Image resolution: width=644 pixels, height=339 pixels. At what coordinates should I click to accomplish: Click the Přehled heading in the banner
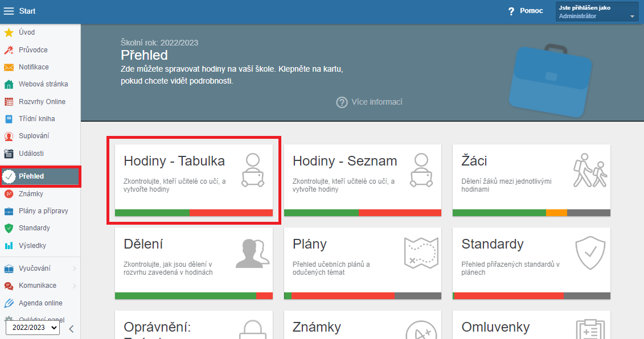(144, 55)
